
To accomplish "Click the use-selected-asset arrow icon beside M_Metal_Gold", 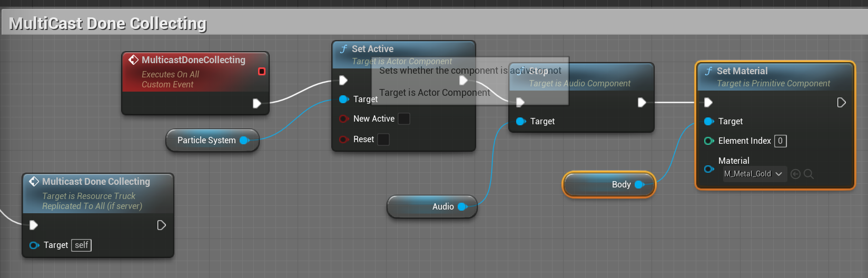I will click(796, 174).
